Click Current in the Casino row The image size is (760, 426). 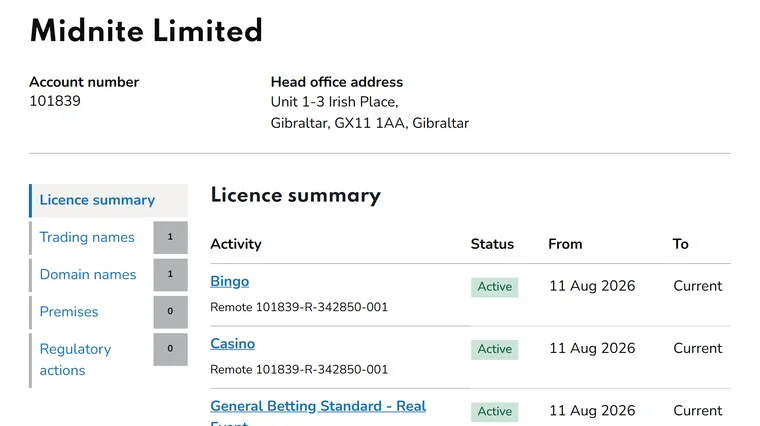[698, 348]
